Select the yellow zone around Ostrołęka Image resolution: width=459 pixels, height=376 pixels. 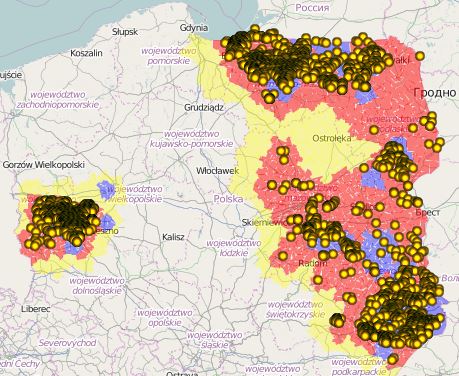(x=325, y=143)
